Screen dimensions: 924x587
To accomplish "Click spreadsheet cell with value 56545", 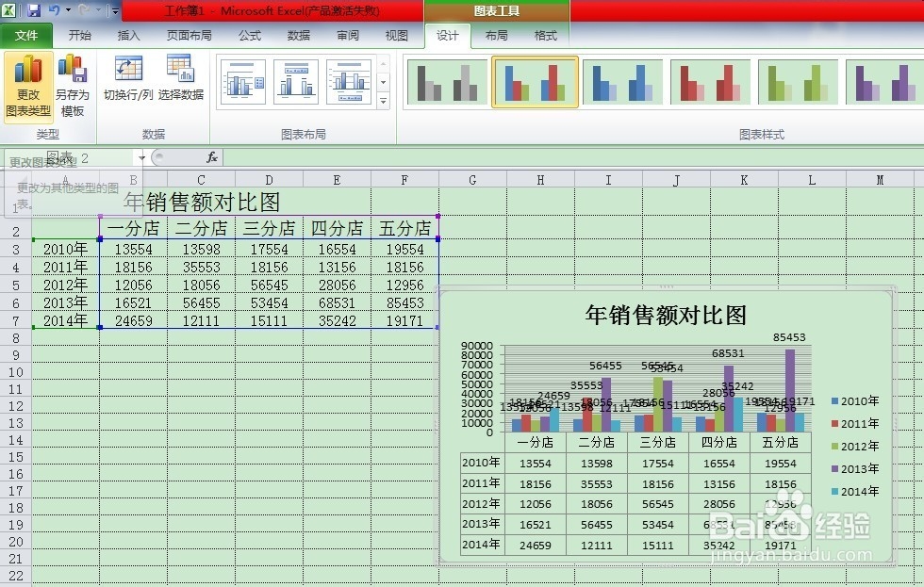I will (x=270, y=285).
